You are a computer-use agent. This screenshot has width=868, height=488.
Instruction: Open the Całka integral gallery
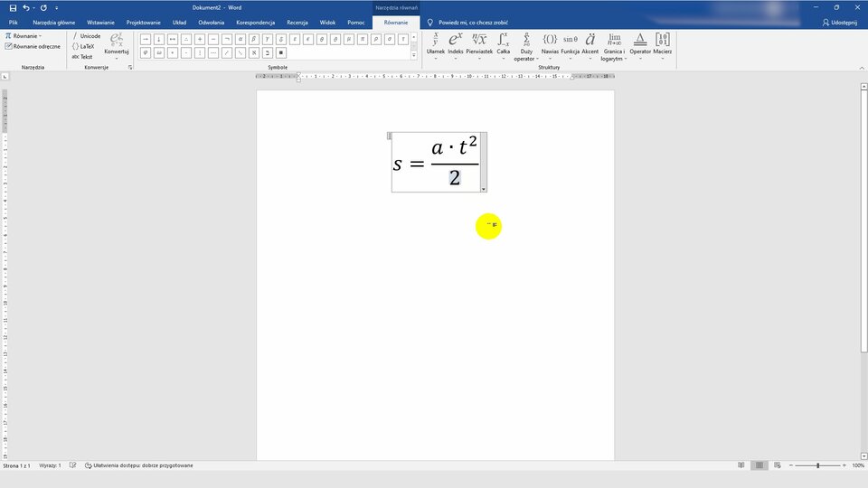click(504, 43)
